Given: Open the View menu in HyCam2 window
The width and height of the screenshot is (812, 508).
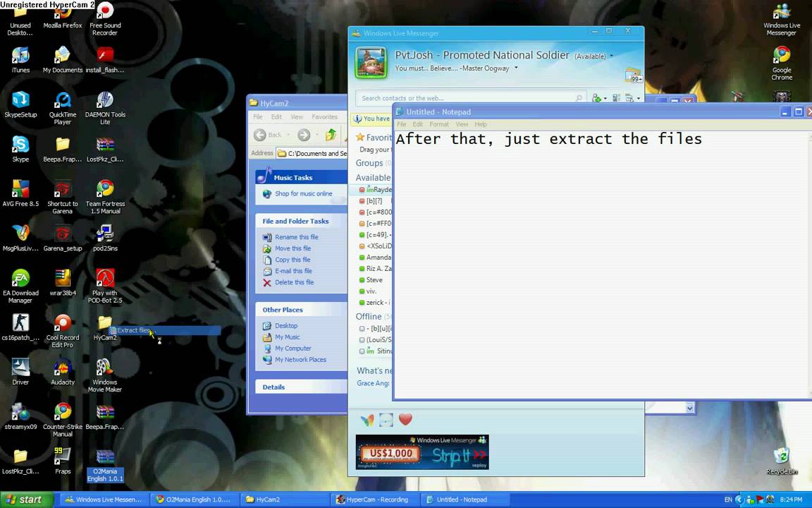Looking at the screenshot, I should pyautogui.click(x=297, y=117).
